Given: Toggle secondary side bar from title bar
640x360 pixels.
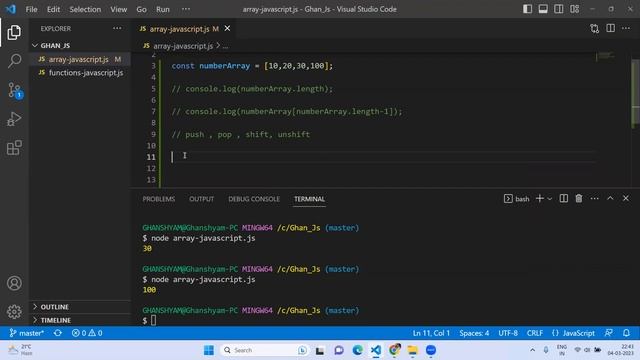Looking at the screenshot, I should click(558, 9).
